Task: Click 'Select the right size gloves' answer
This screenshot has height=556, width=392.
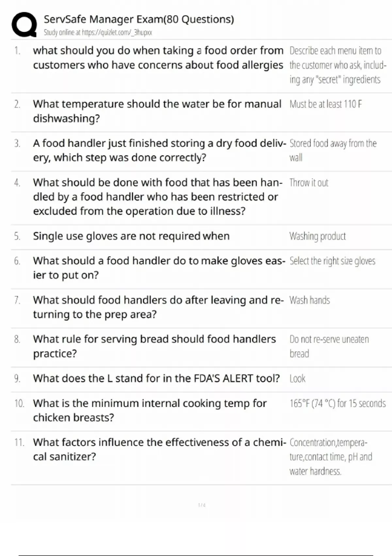Action: (x=332, y=261)
